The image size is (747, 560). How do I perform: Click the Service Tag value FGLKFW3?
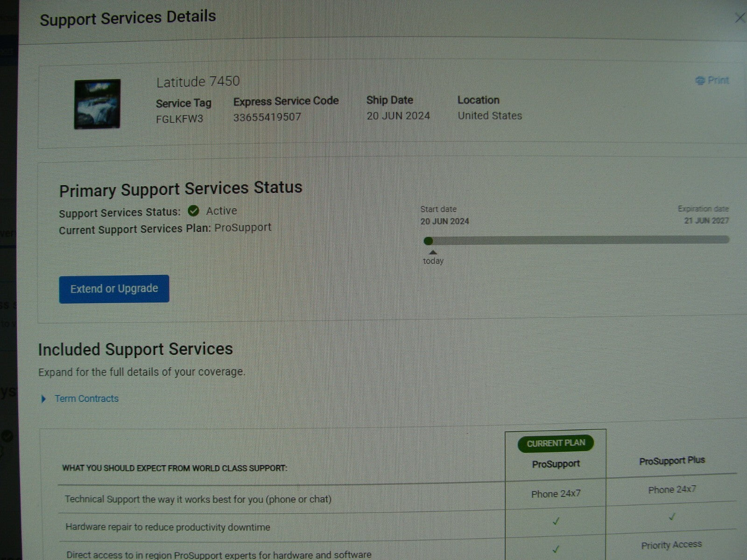coord(179,119)
